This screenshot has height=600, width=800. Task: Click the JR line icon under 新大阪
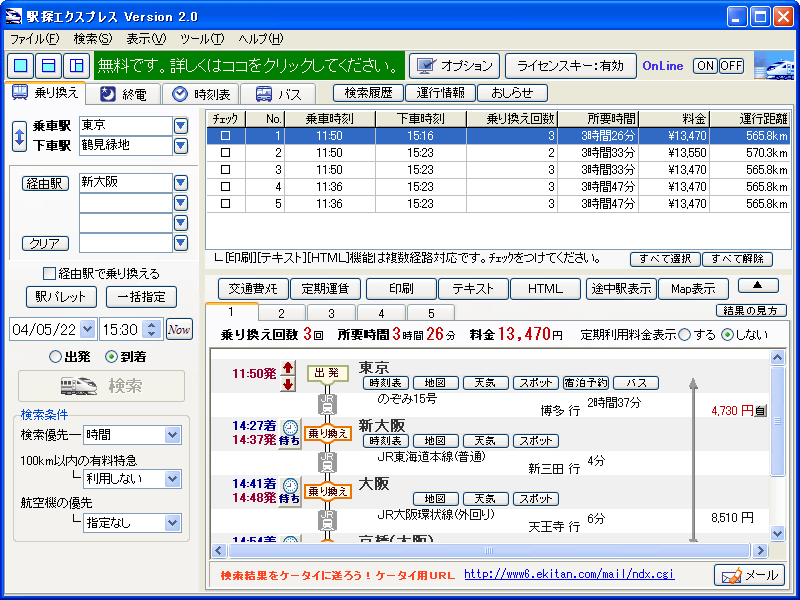pyautogui.click(x=328, y=462)
